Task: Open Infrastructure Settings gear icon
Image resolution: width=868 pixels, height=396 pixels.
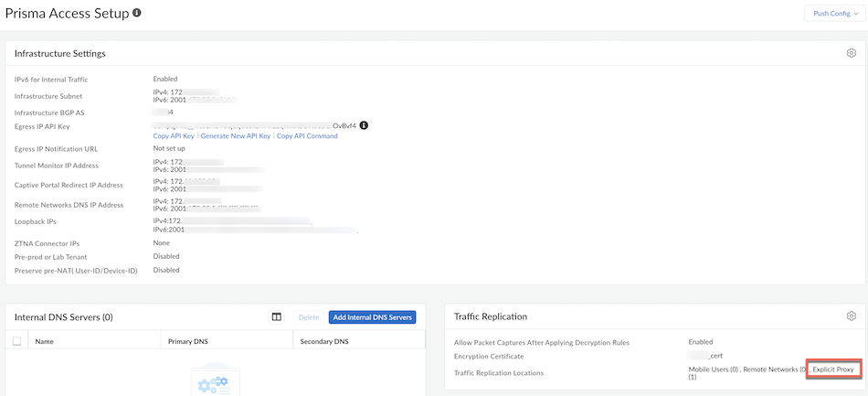Action: click(851, 53)
